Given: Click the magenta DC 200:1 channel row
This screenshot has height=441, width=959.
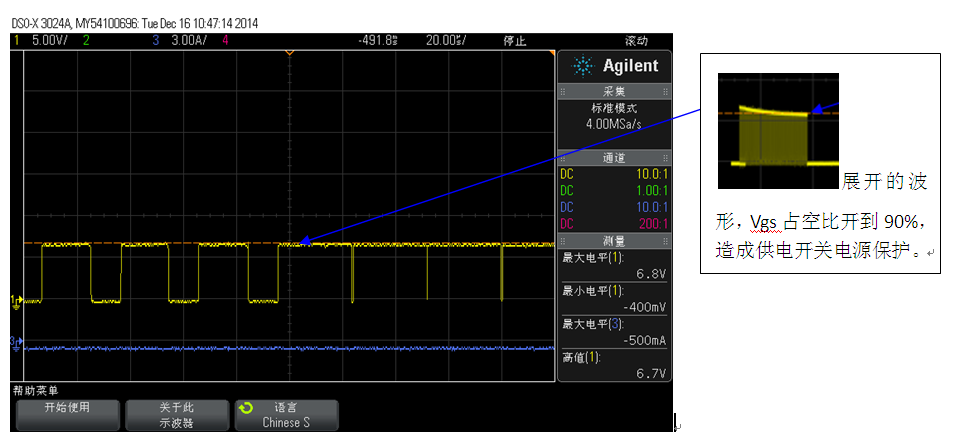Looking at the screenshot, I should (x=614, y=223).
